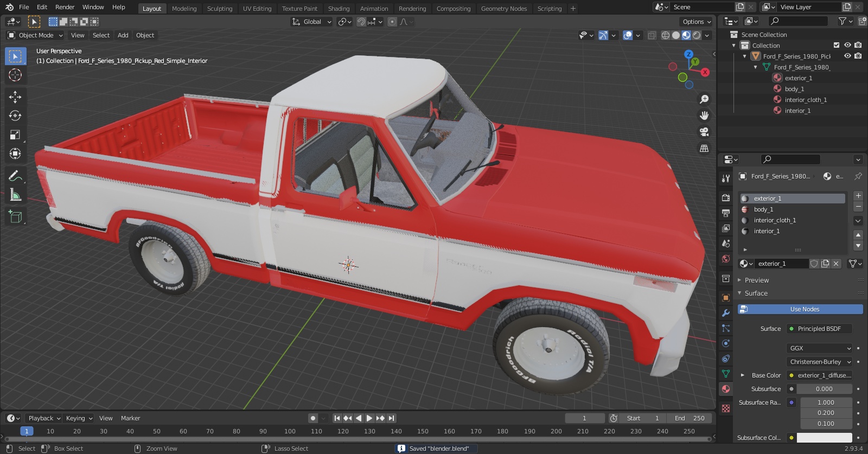Switch to UV Editing workspace tab
This screenshot has width=868, height=454.
coord(257,9)
